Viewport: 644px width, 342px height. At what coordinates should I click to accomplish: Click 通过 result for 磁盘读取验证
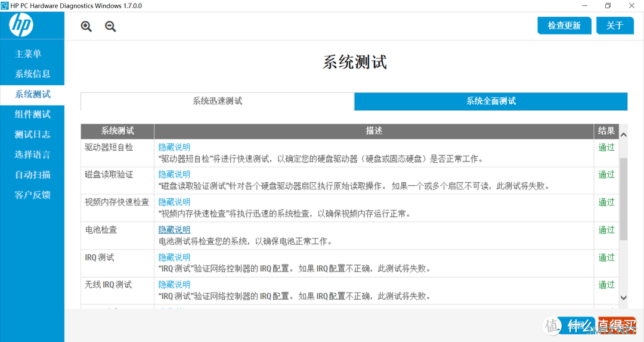point(606,175)
